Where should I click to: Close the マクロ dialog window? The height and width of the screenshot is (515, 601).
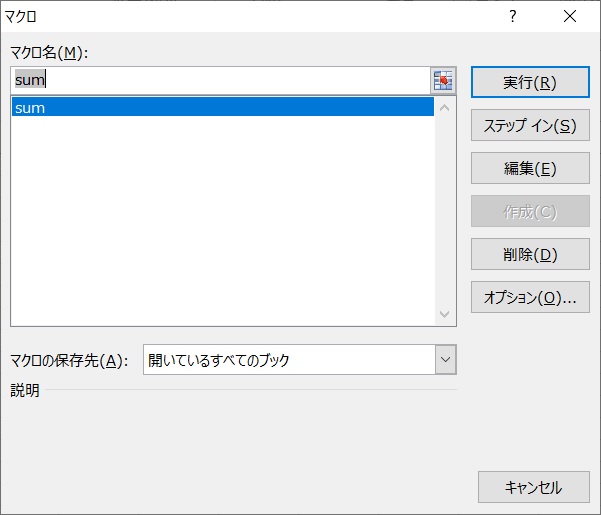click(570, 16)
